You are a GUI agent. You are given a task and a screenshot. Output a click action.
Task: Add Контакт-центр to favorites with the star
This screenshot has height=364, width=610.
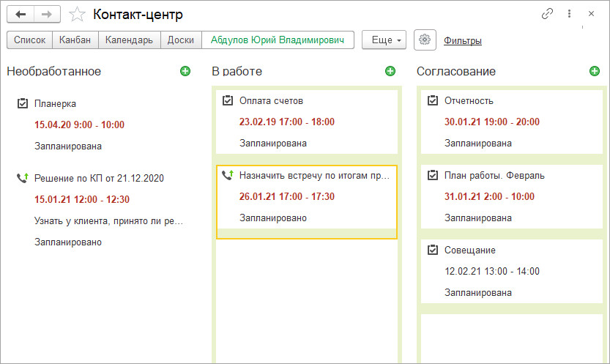(x=77, y=15)
